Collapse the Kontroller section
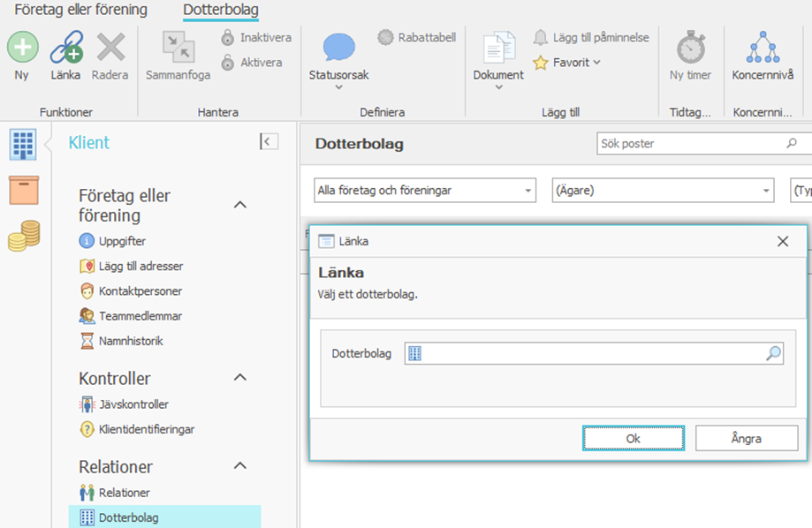This screenshot has width=812, height=528. click(239, 378)
